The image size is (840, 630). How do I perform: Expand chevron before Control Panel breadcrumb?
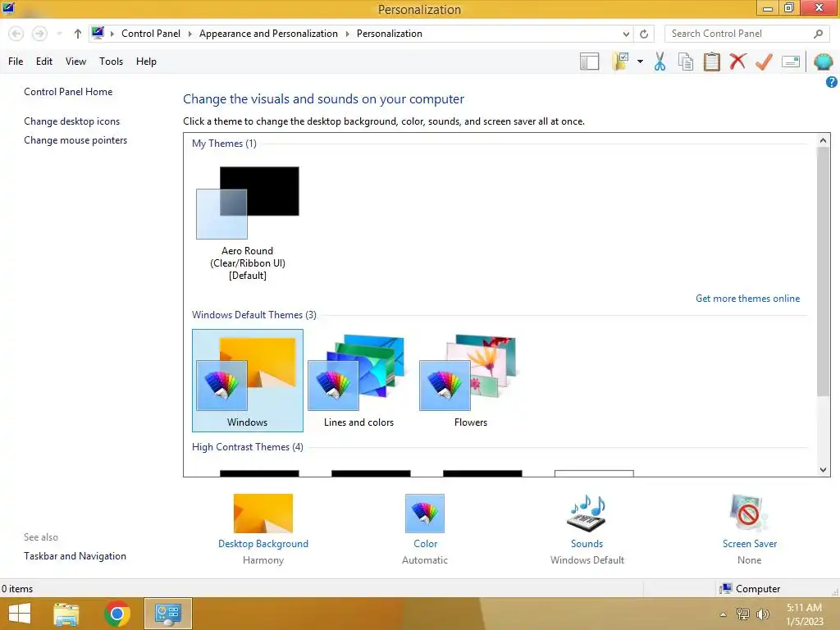(x=112, y=34)
